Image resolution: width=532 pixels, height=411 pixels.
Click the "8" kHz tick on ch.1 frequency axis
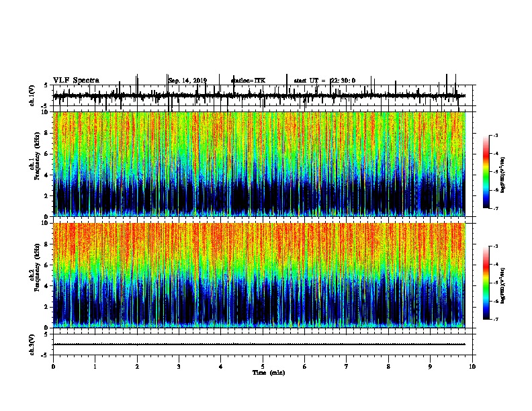[46, 133]
